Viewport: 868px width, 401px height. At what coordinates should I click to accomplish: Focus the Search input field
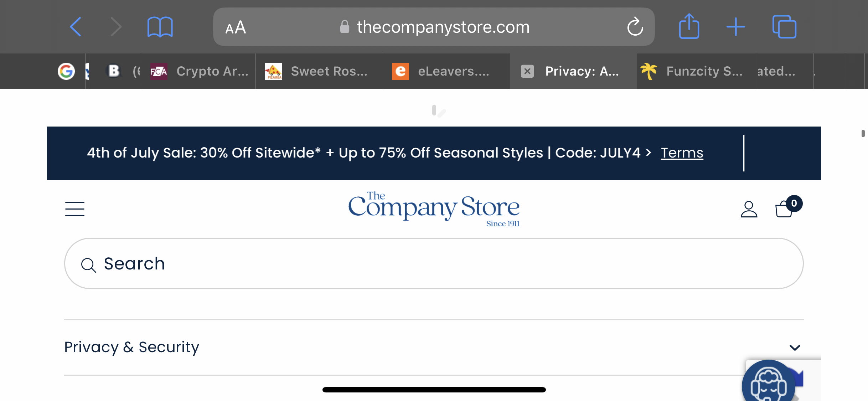(x=434, y=263)
